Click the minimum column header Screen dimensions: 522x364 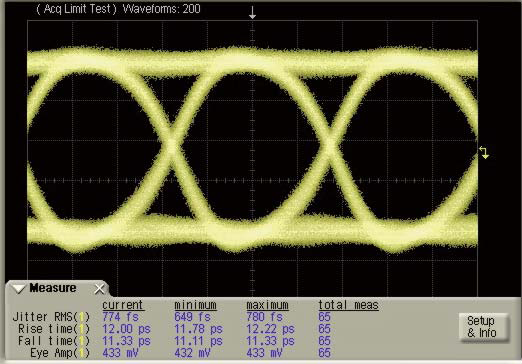click(195, 305)
